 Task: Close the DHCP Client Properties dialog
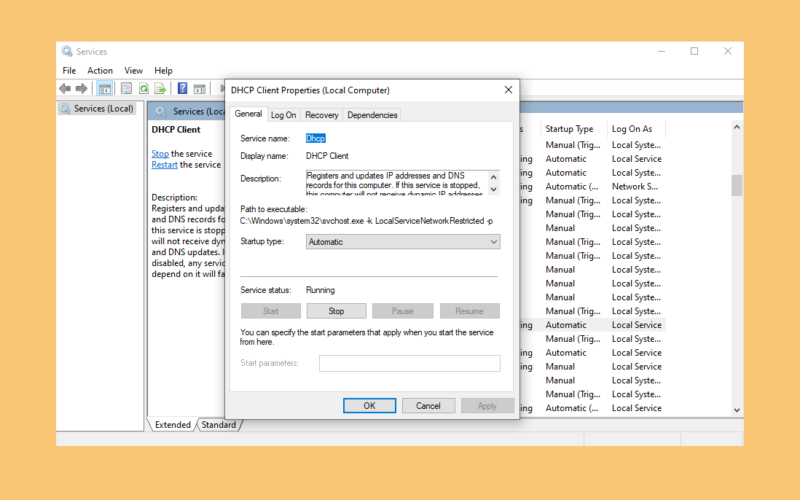(508, 90)
